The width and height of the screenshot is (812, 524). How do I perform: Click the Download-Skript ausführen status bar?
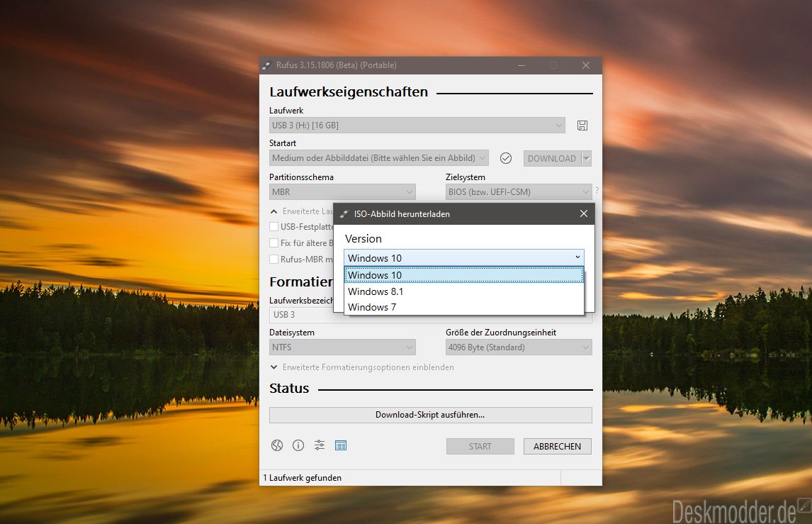click(x=430, y=415)
